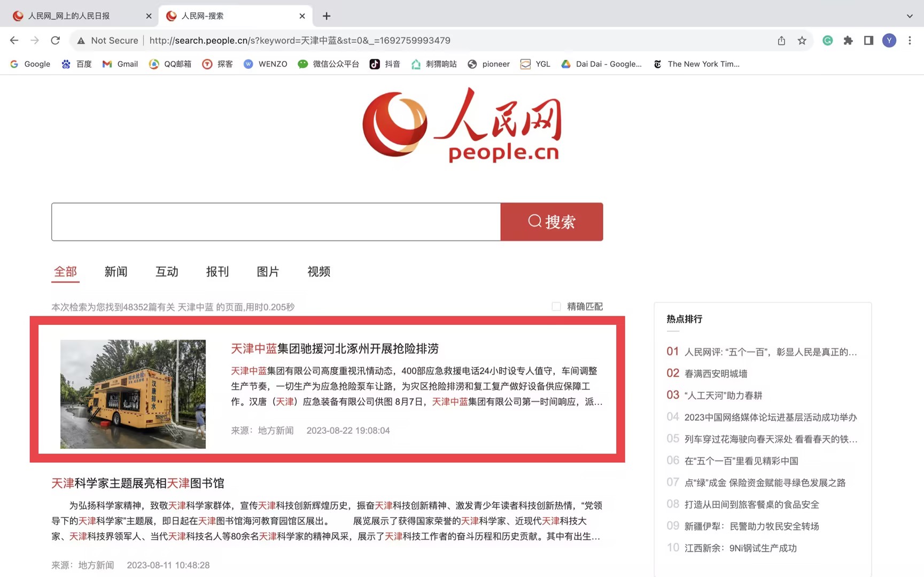Click the address bar URL
This screenshot has width=924, height=577.
pyautogui.click(x=300, y=41)
